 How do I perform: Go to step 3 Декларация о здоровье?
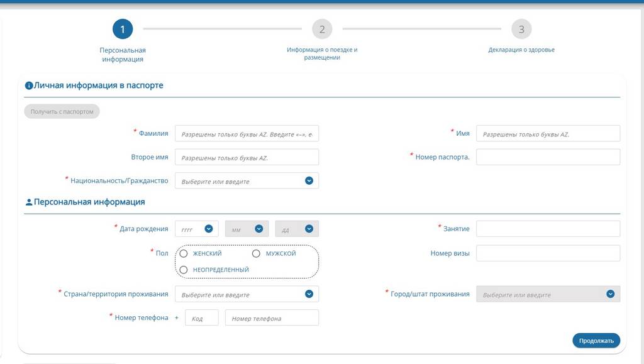click(521, 29)
